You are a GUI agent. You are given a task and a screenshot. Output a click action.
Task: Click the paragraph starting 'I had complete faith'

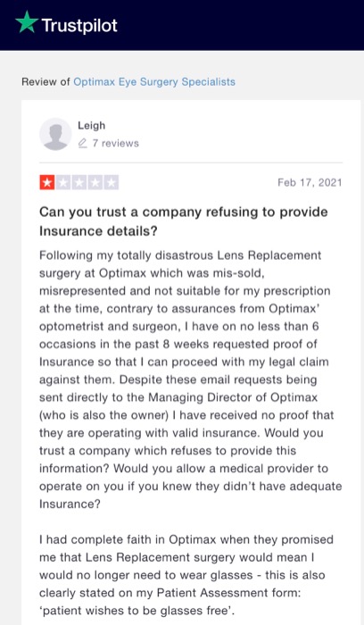click(x=186, y=575)
